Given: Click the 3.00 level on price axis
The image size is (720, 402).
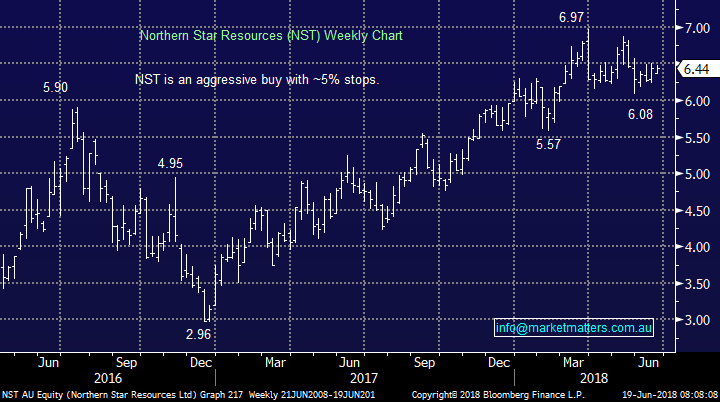Looking at the screenshot, I should coord(696,320).
